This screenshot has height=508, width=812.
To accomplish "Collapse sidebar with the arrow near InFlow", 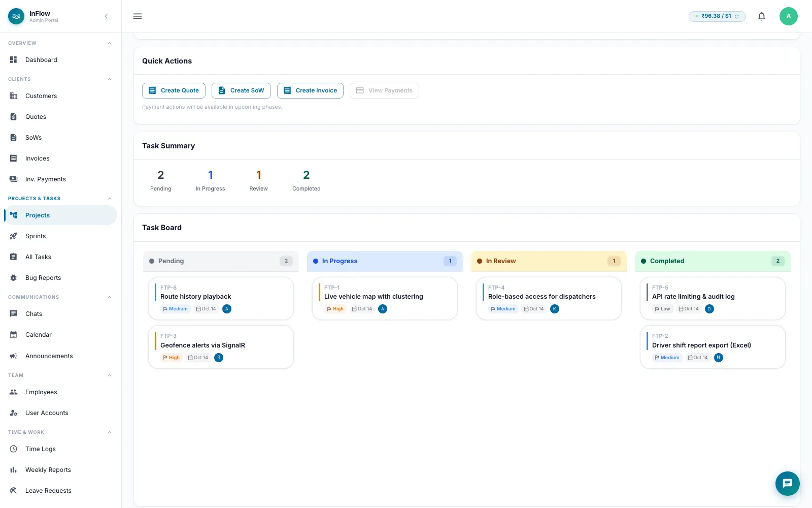I will click(106, 16).
